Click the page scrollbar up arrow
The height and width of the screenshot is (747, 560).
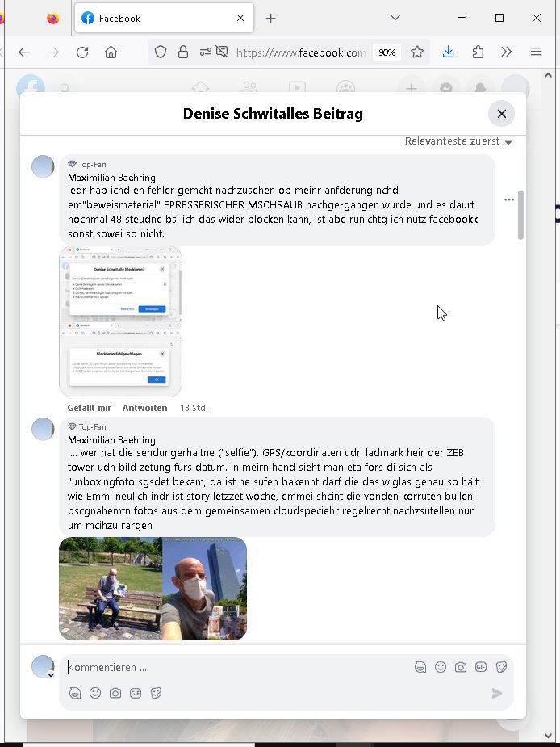coord(548,75)
